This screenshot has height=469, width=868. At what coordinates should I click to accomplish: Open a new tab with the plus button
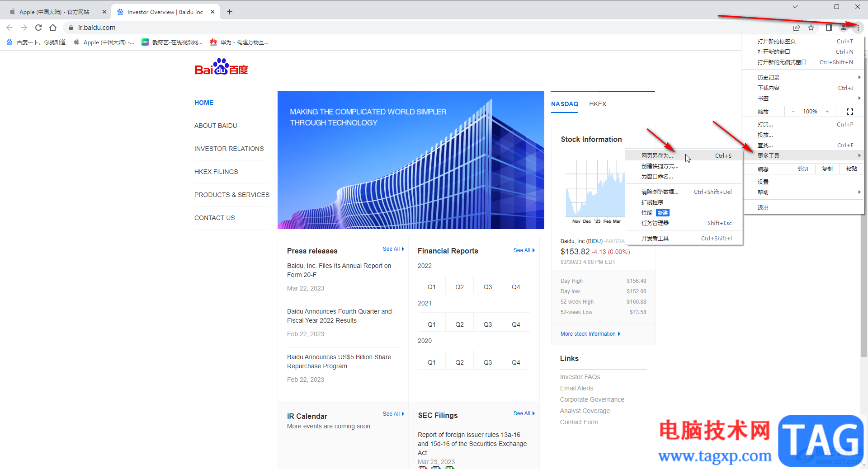230,12
